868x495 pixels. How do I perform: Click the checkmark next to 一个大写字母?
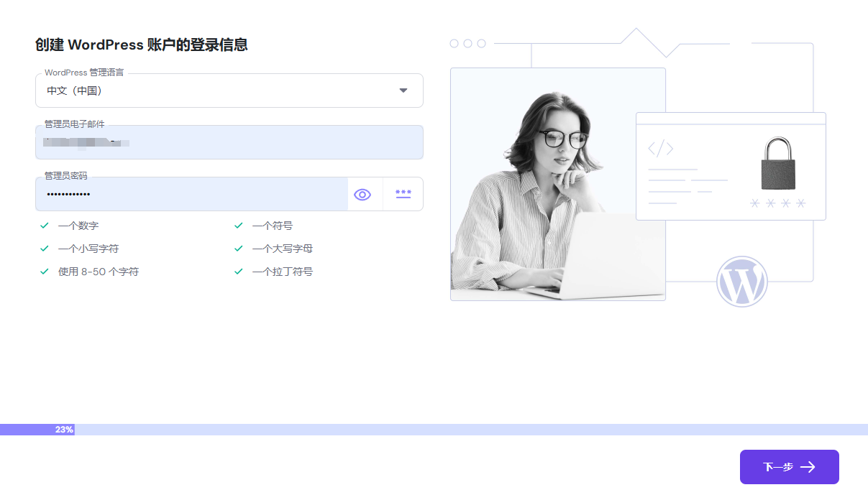coord(239,249)
